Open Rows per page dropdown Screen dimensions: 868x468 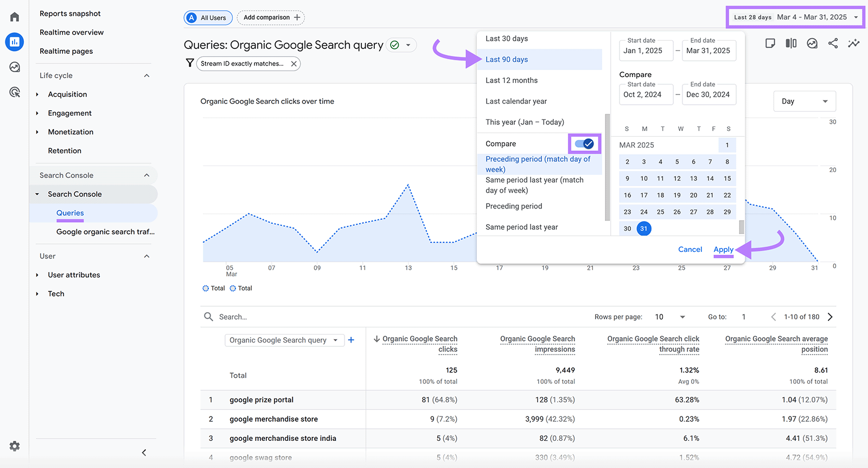coord(670,317)
